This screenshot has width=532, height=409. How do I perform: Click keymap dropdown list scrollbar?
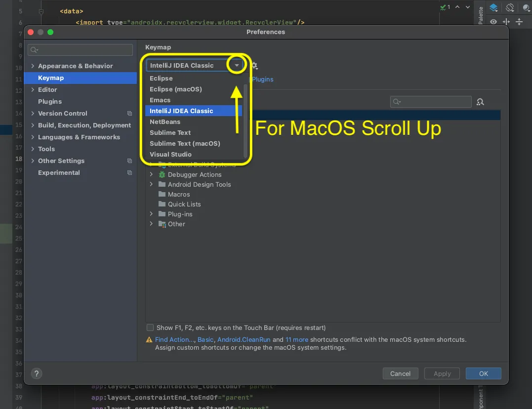point(246,121)
